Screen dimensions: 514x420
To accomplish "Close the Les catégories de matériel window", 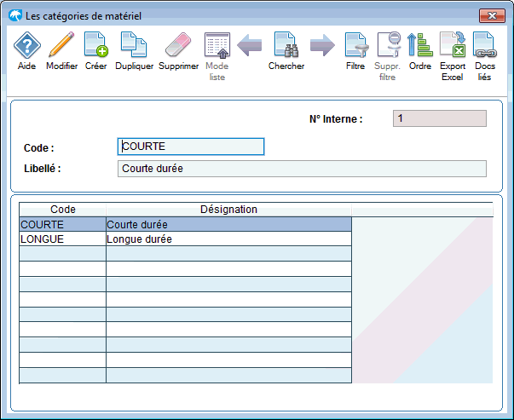I will pos(492,15).
